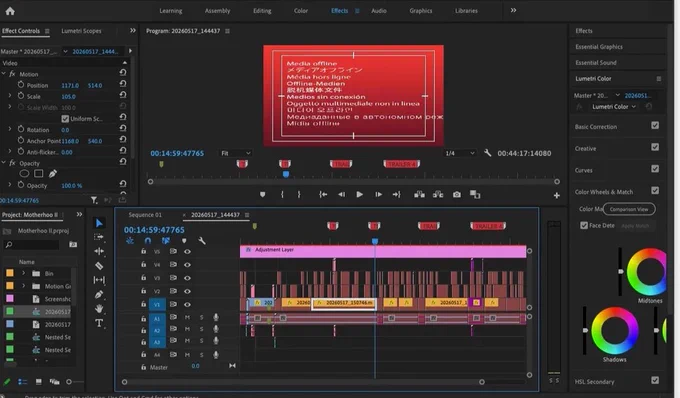
Task: Toggle the Creative section checkbox
Action: click(655, 147)
